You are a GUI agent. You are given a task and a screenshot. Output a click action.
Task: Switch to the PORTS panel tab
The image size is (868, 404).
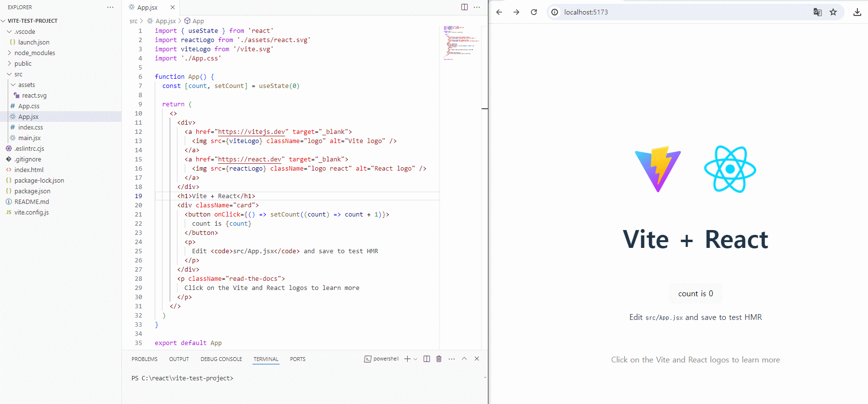(298, 359)
